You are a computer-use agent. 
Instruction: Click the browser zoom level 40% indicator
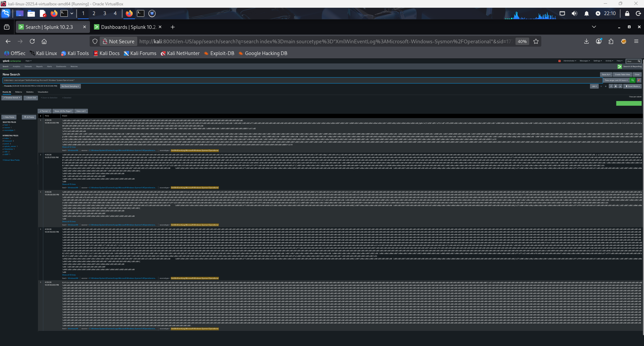[522, 41]
